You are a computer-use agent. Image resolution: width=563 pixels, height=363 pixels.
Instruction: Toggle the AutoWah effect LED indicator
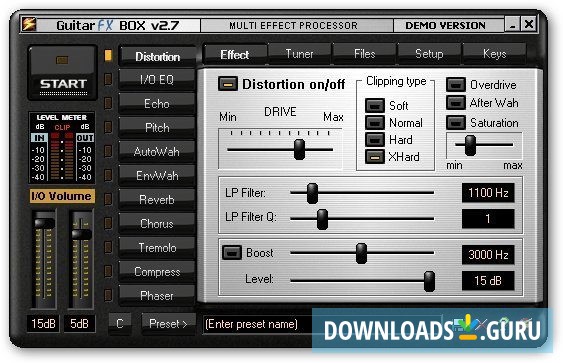pos(108,151)
